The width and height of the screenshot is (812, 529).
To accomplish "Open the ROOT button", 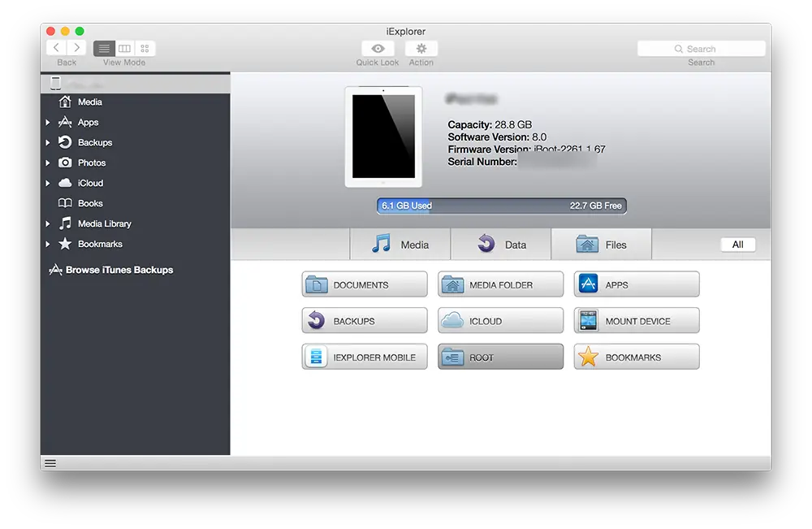I will (501, 357).
